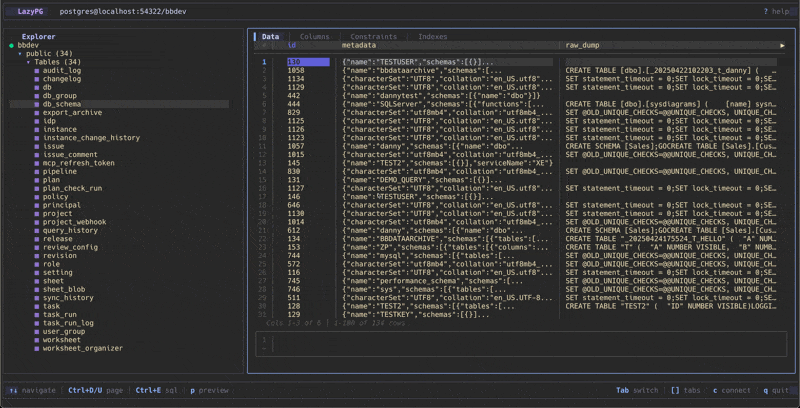800x408 pixels.
Task: Click the green connection dot beside bbdev
Action: click(11, 45)
